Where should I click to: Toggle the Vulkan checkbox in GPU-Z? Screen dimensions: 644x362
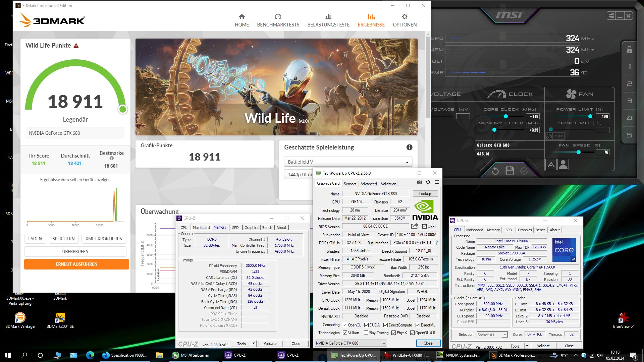(345, 333)
